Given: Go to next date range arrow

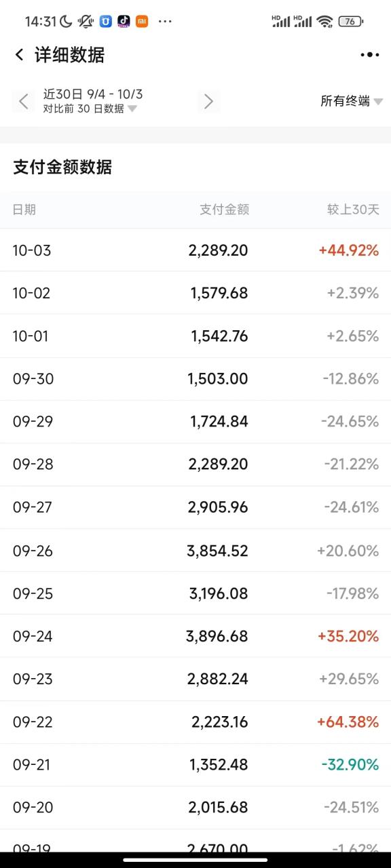Looking at the screenshot, I should pyautogui.click(x=208, y=102).
